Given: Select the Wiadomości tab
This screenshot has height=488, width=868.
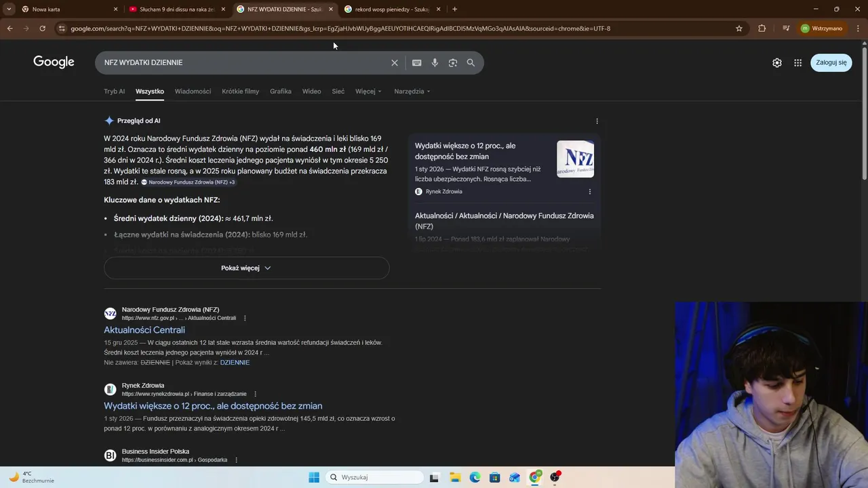Looking at the screenshot, I should click(193, 91).
